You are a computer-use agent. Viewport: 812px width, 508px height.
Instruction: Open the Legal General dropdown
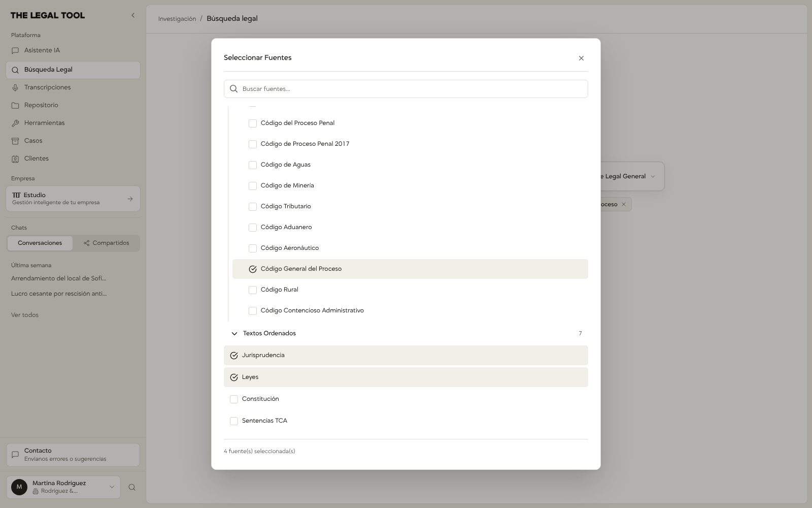629,176
